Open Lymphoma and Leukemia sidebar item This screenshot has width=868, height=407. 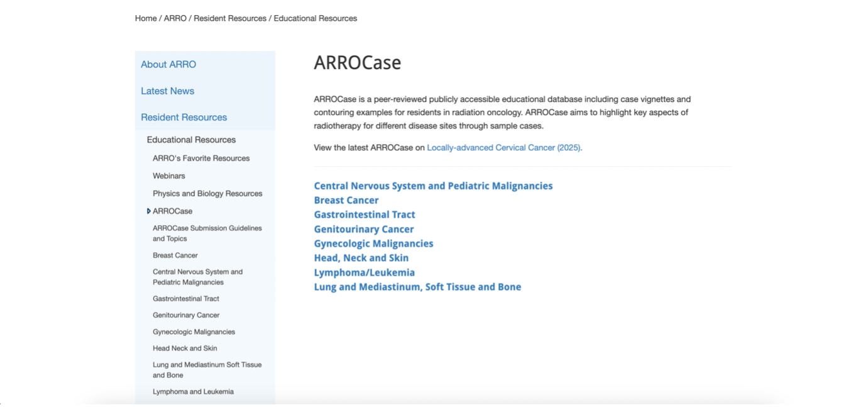pos(193,392)
